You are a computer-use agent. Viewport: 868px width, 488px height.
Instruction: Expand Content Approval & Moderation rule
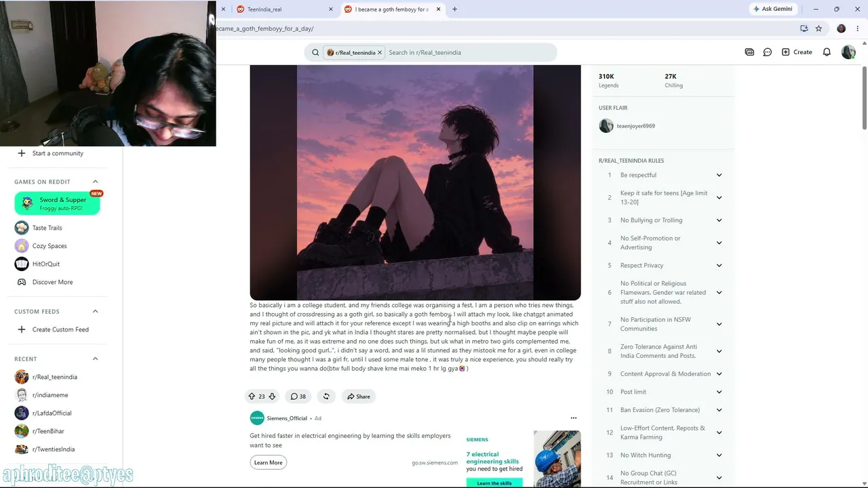pos(719,373)
